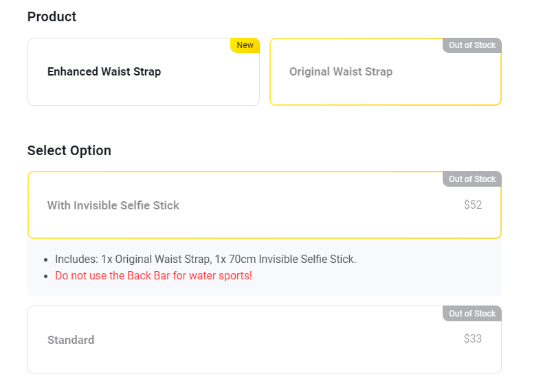
Task: Click the red bullet before the warning
Action: pyautogui.click(x=45, y=277)
